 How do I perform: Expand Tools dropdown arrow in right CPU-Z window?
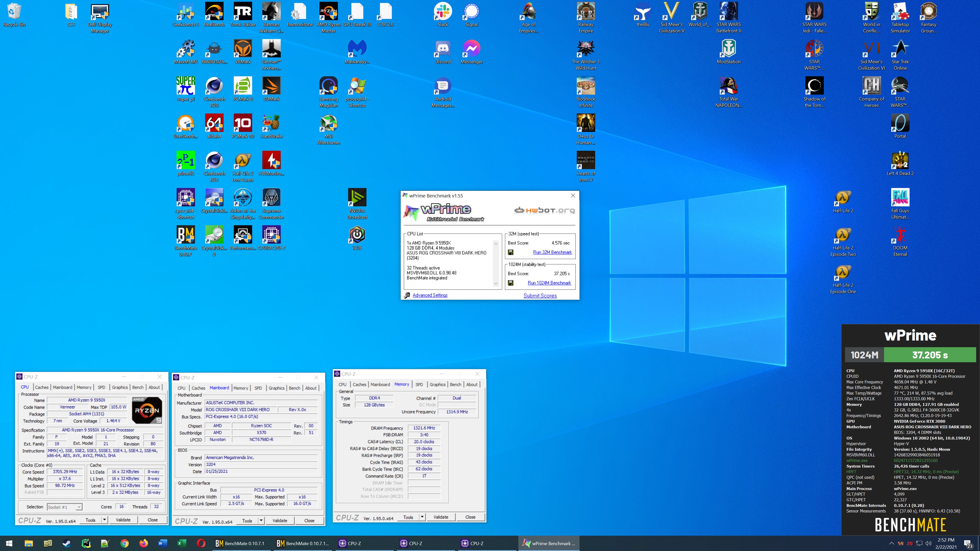422,517
